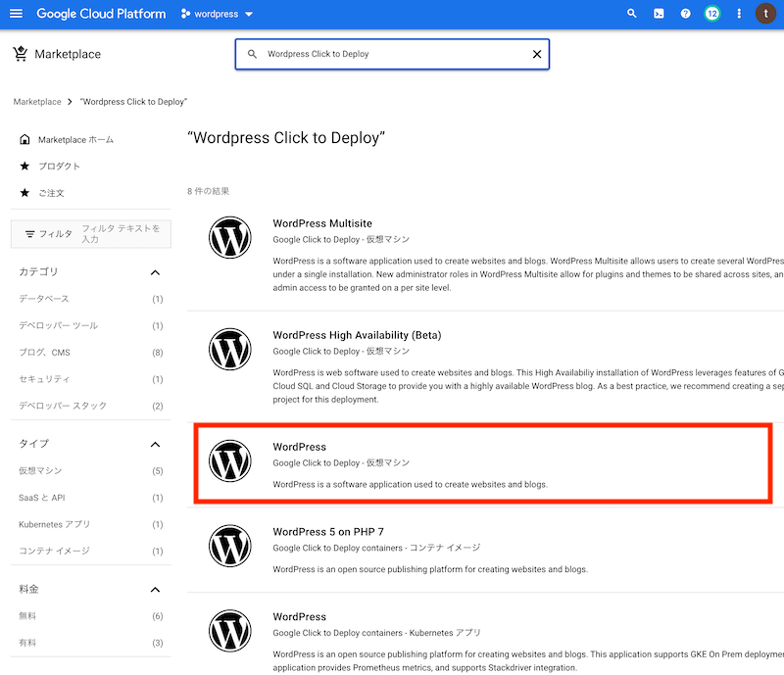Open the WordPress 仮想マシン Click to Deploy result
Image resolution: width=784 pixels, height=675 pixels.
tap(300, 447)
